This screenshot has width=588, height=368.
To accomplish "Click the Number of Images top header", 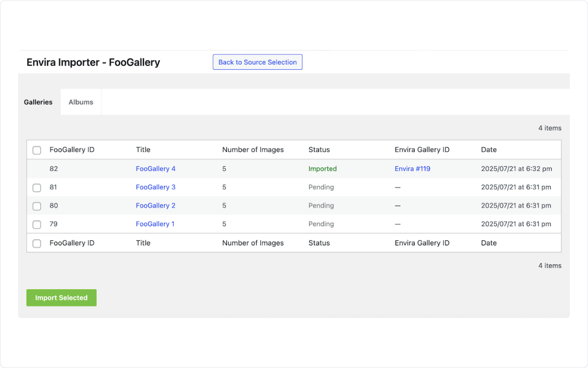I will tap(253, 150).
